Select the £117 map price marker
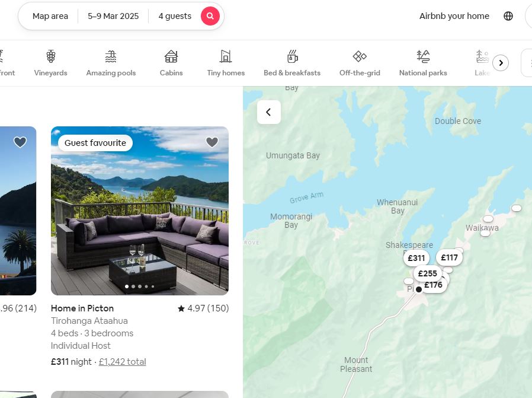Screen dimensions: 532x398 coord(449,258)
